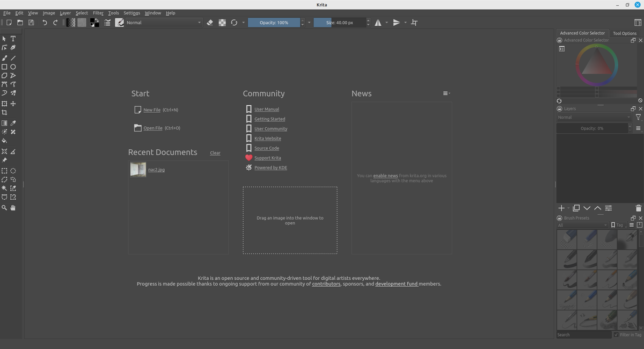The image size is (644, 349).
Task: Toggle lock on Brush Presets docker
Action: click(559, 218)
